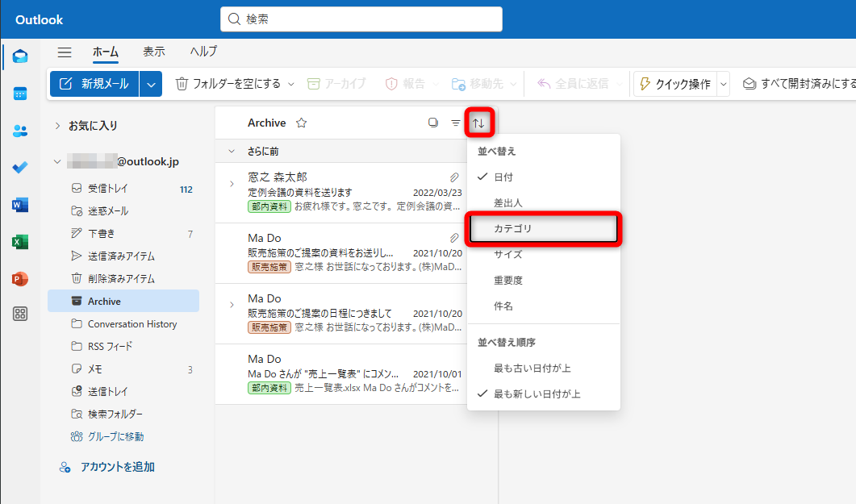Open Excel via the sidebar icon
Screen dimensions: 856x504
tap(19, 240)
